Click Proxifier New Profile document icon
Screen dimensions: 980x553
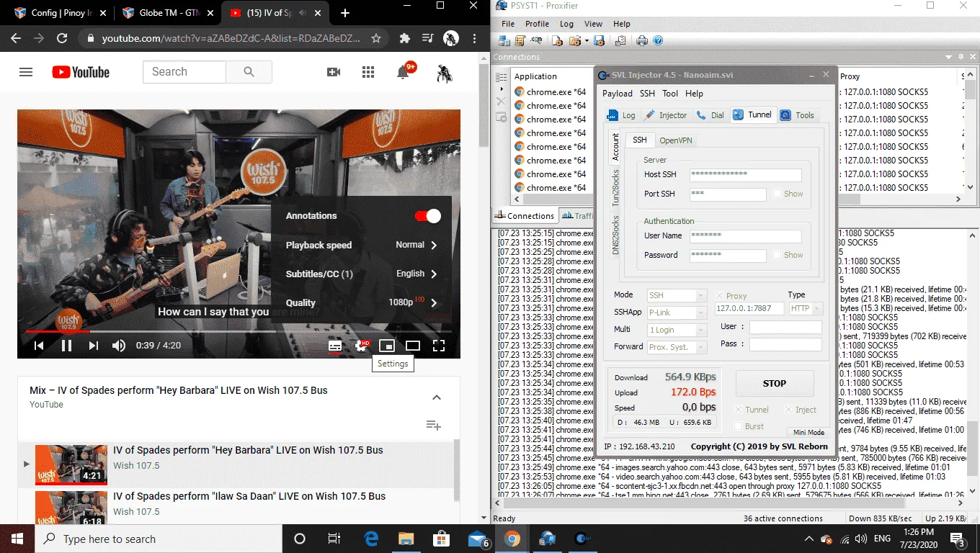pos(557,41)
